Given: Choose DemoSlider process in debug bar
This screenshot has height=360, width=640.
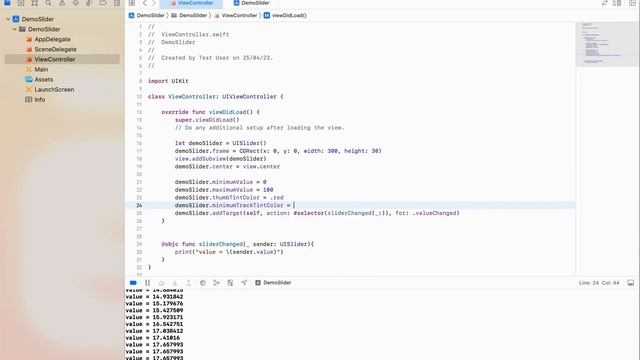Looking at the screenshot, I should tap(273, 283).
